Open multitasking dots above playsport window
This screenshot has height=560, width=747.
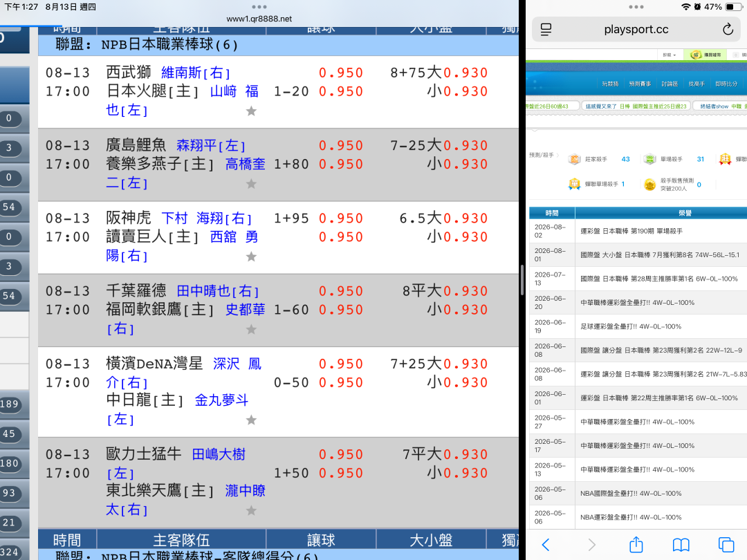point(636,7)
